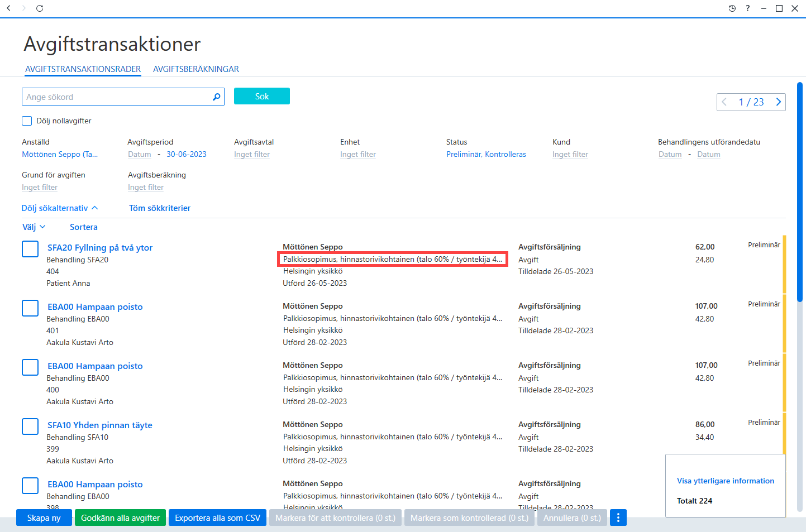Click Markera för att kontrollera button
The width and height of the screenshot is (806, 532).
335,517
